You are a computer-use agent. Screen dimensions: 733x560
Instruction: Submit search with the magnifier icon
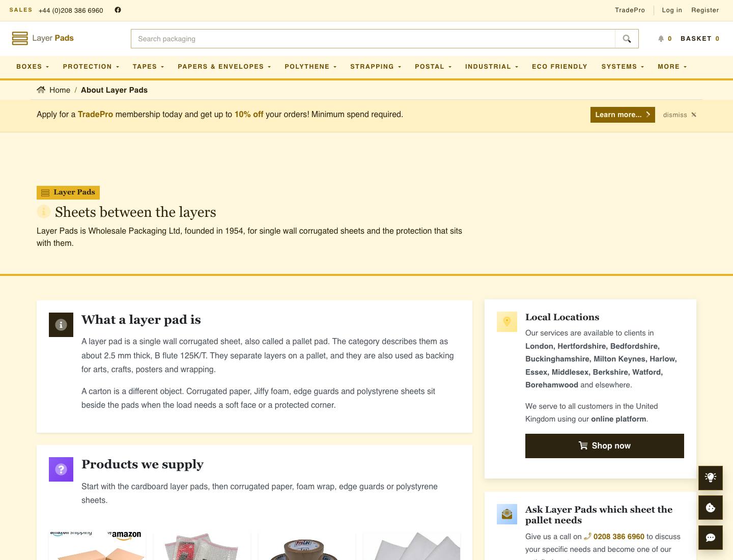(x=627, y=39)
